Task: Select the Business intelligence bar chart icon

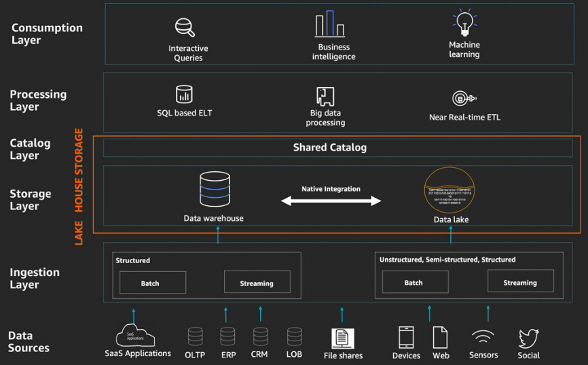Action: [330, 24]
